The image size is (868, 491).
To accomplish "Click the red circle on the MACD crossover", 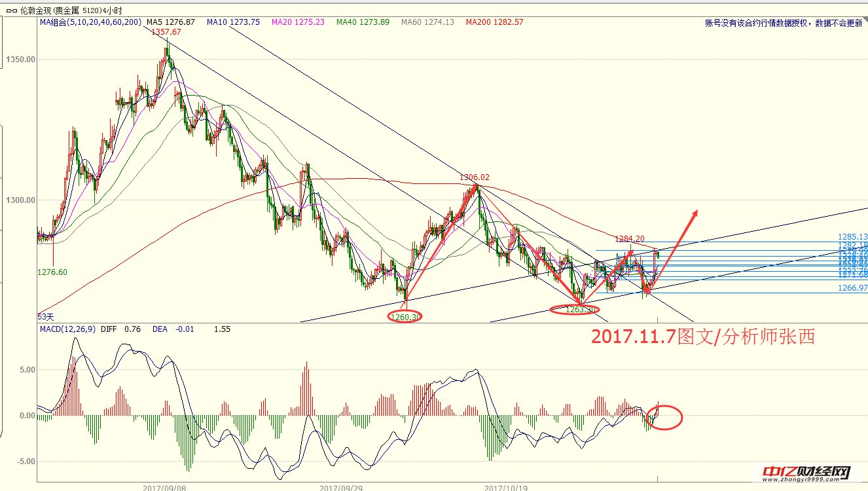I will pos(668,416).
